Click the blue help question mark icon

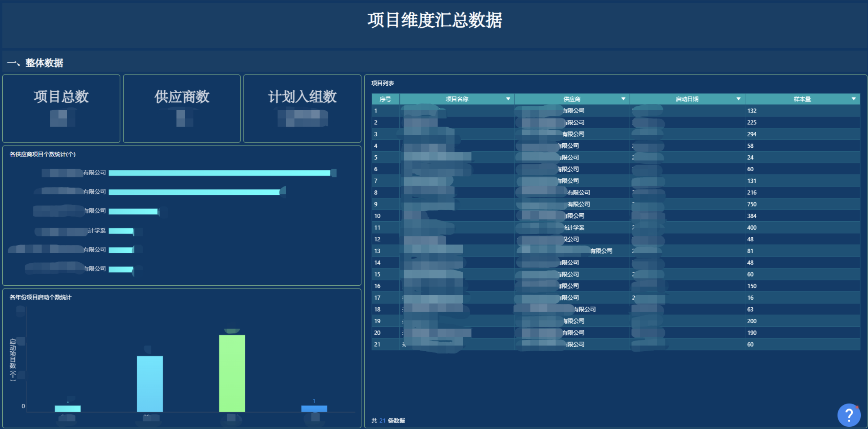[849, 415]
